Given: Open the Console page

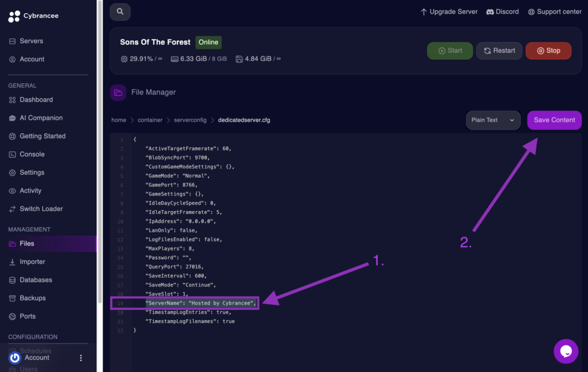Looking at the screenshot, I should pos(32,154).
